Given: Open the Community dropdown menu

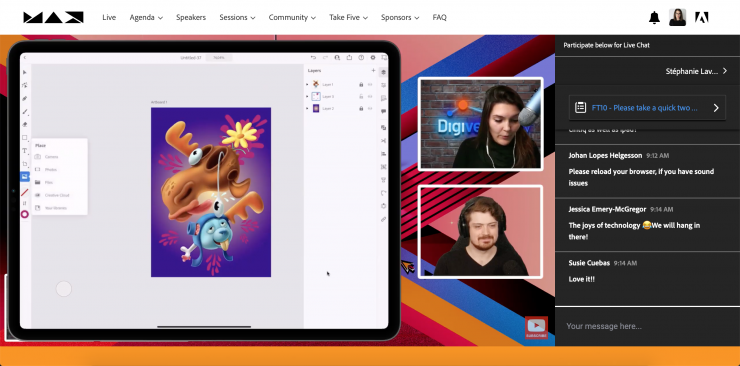Looking at the screenshot, I should 292,17.
